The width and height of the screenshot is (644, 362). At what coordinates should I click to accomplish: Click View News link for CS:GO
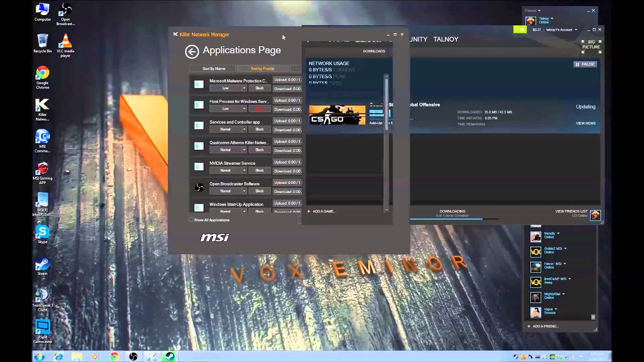pyautogui.click(x=586, y=123)
